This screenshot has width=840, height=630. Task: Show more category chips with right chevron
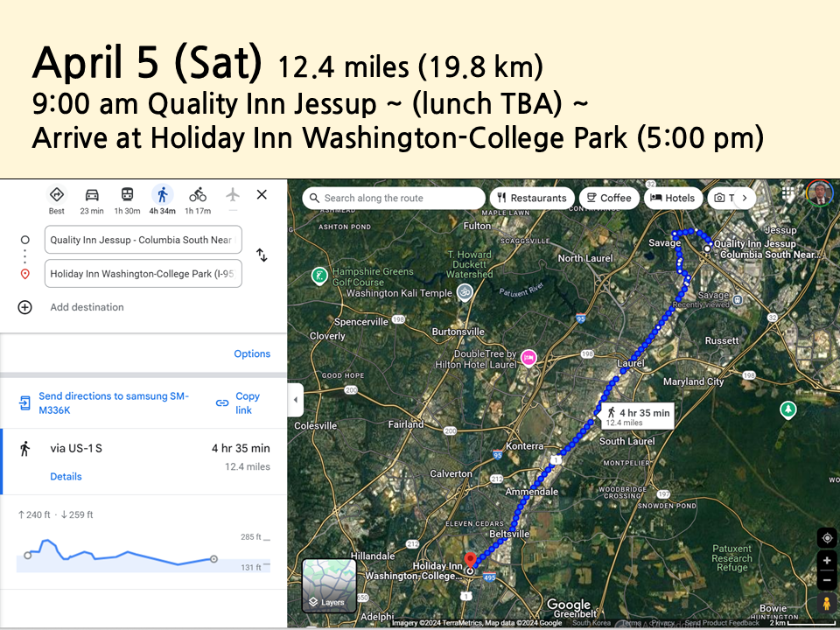745,198
